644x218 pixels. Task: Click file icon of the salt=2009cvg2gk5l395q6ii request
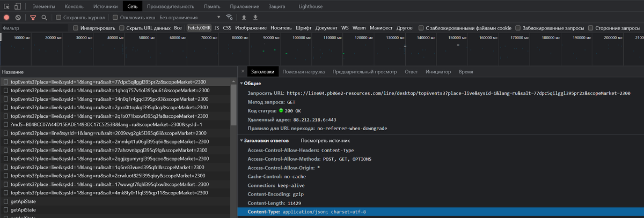(x=6, y=133)
